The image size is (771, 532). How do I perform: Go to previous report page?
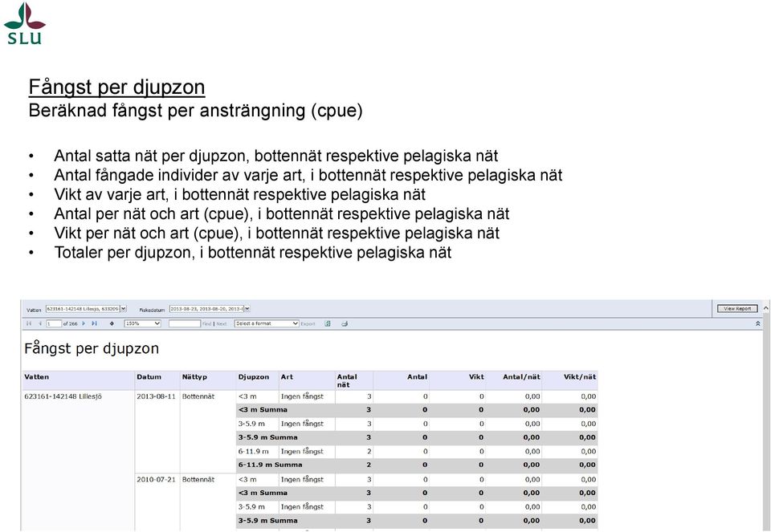[x=40, y=323]
